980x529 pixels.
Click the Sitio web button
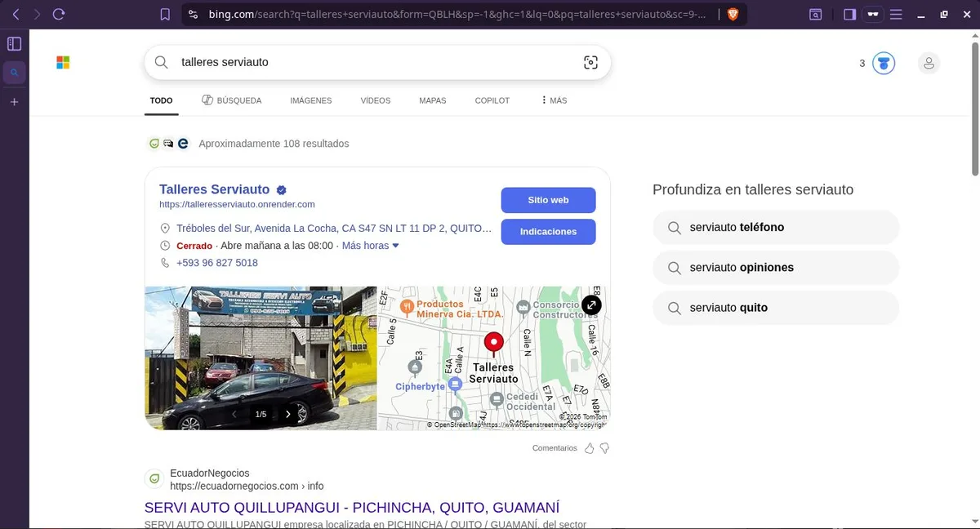pos(548,200)
